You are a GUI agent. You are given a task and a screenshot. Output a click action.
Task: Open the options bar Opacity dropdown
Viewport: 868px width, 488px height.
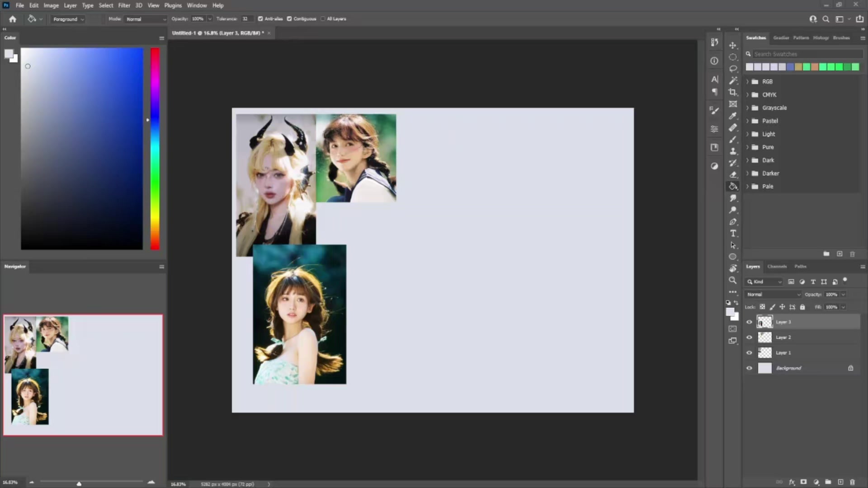coord(210,19)
